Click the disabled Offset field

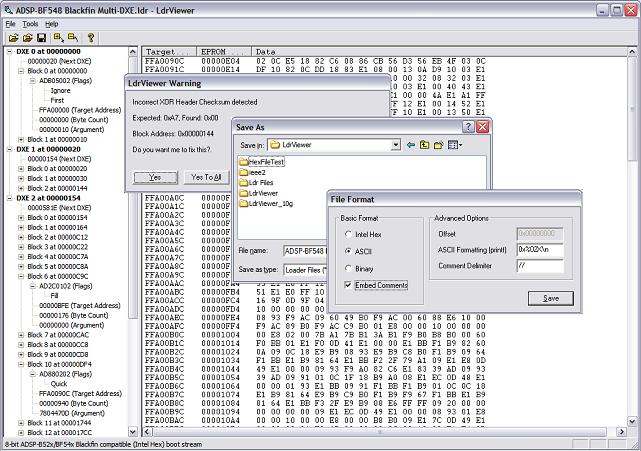(540, 234)
